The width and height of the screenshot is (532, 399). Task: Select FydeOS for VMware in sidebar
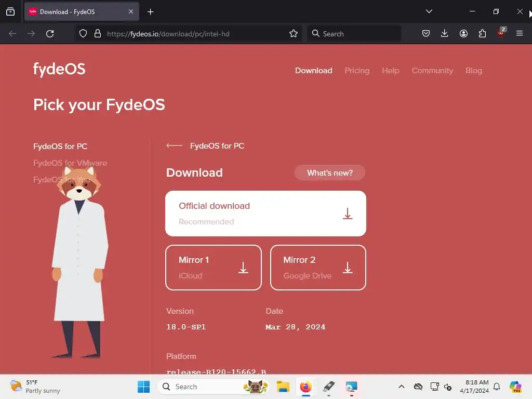point(70,163)
